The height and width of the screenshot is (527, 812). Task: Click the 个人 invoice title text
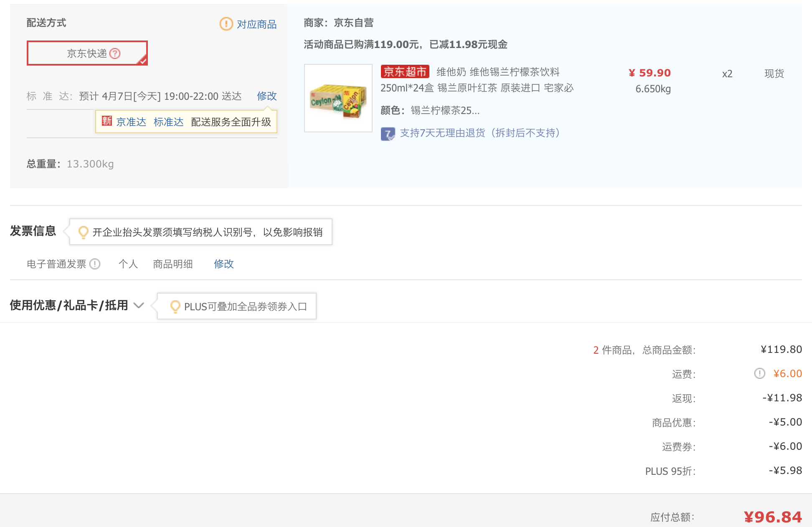pos(128,264)
